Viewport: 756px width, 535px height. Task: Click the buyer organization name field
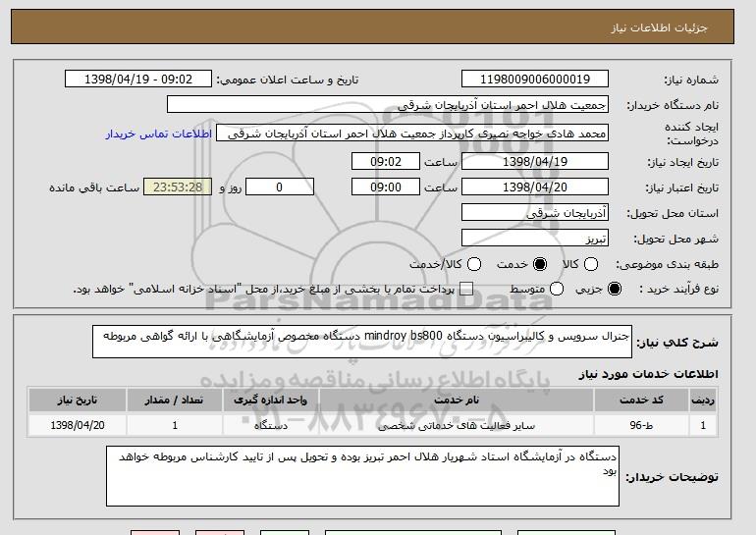point(388,105)
